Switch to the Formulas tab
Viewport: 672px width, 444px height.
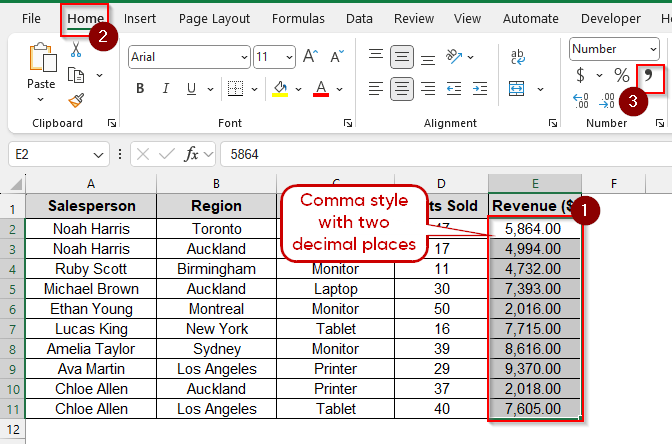[298, 18]
